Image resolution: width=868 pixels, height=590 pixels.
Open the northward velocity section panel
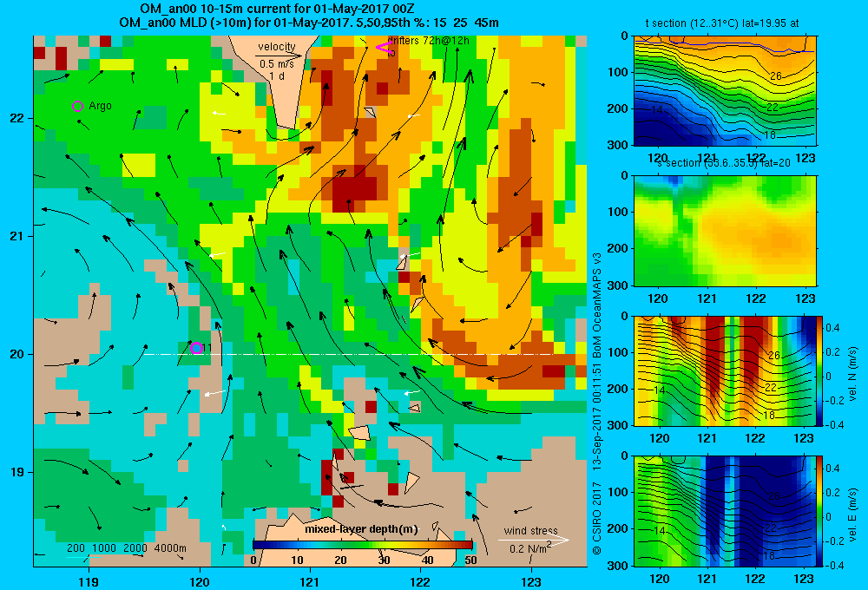pos(725,370)
